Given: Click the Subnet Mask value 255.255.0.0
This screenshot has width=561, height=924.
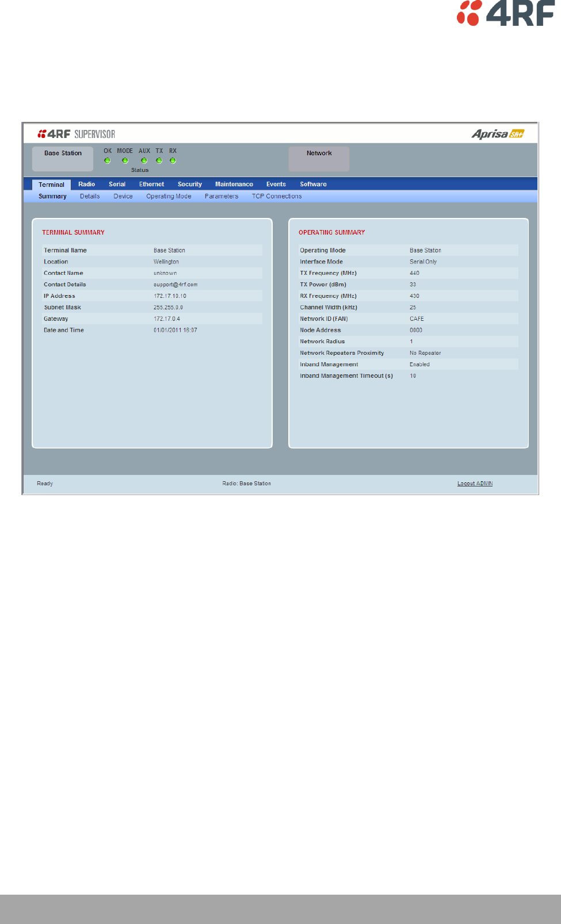Looking at the screenshot, I should 168,308.
